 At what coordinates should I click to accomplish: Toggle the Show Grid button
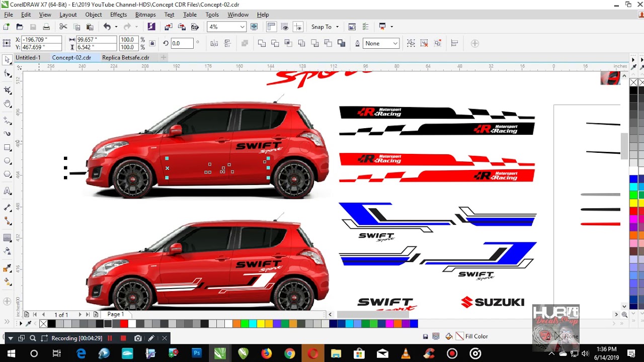click(285, 27)
